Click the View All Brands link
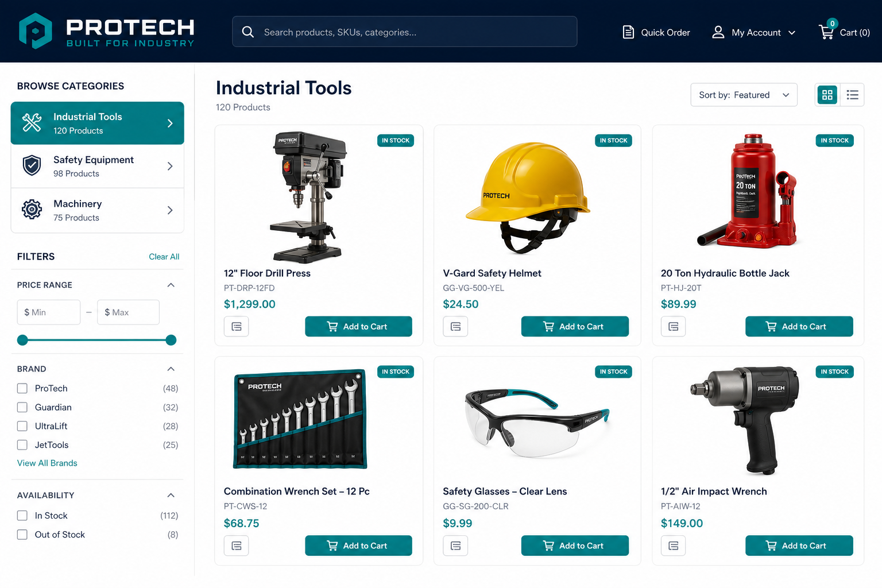Image resolution: width=882 pixels, height=588 pixels. coord(47,463)
